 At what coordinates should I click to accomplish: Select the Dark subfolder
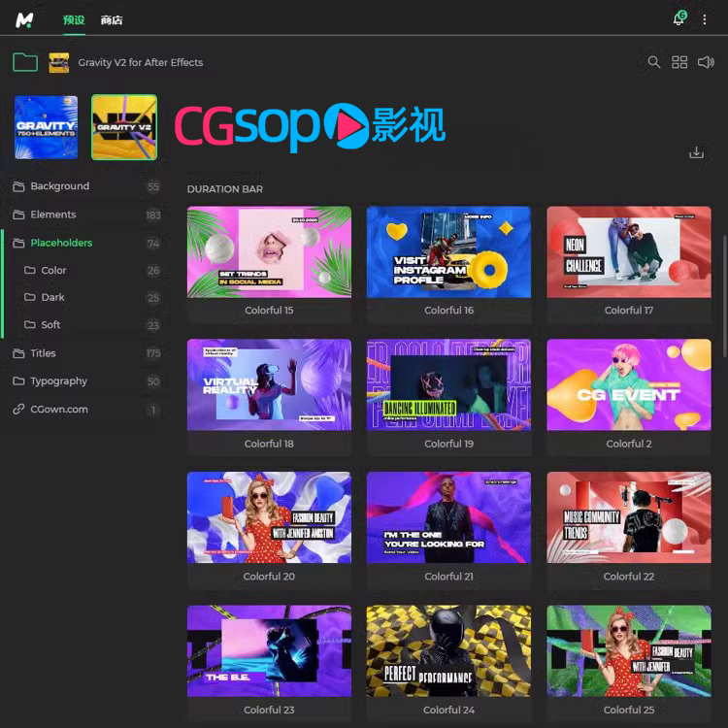(52, 298)
